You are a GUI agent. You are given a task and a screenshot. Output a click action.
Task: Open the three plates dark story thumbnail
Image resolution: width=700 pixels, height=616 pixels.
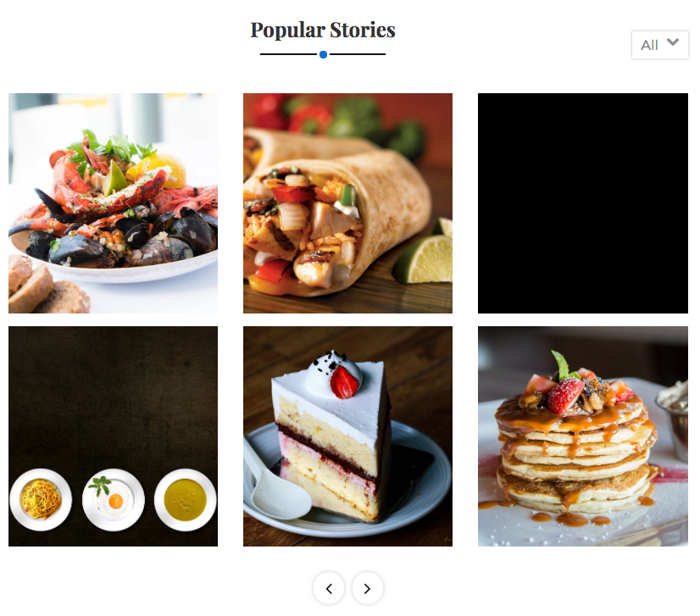tap(113, 436)
